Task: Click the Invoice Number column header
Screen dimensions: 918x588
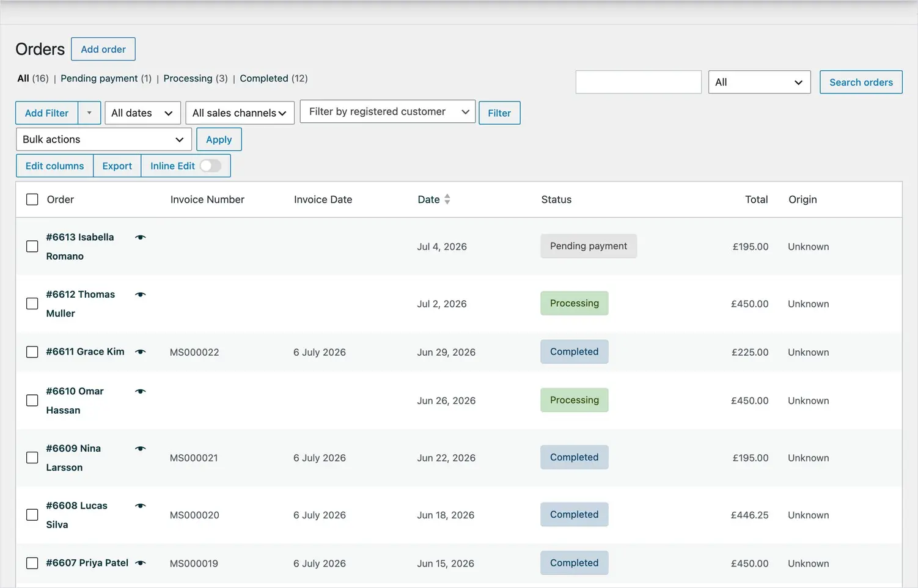Action: [x=207, y=199]
